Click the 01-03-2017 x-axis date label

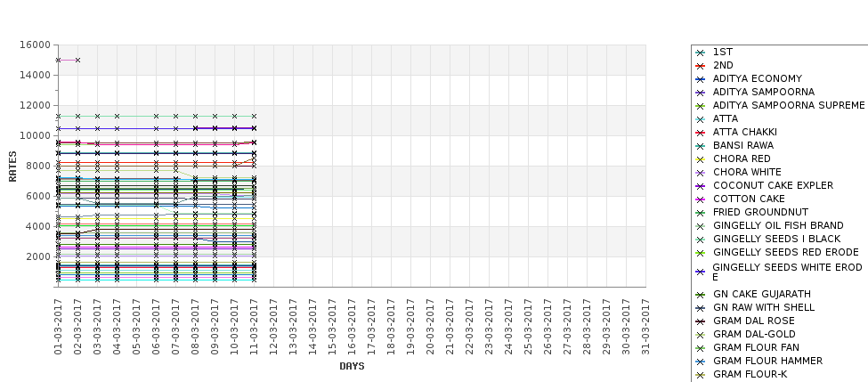(58, 326)
